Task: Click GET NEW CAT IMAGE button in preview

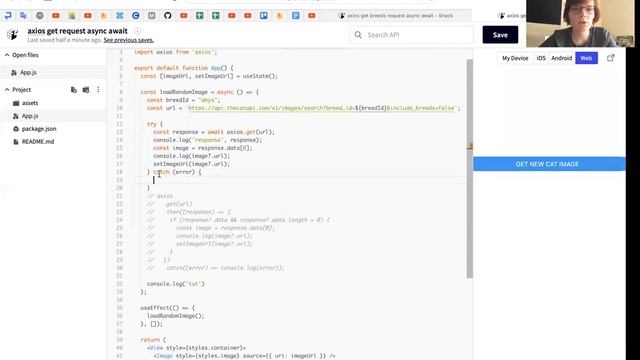Action: [547, 164]
